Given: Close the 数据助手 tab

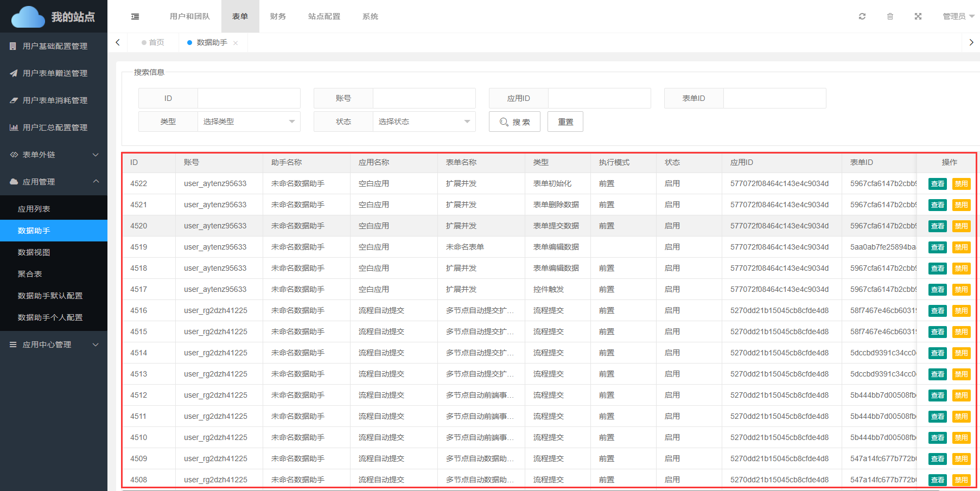Looking at the screenshot, I should click(x=236, y=43).
